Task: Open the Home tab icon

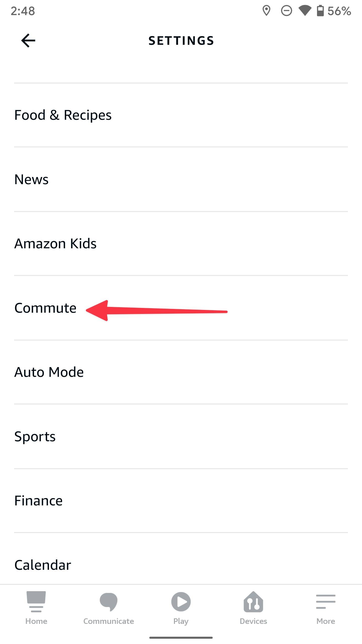Action: [36, 601]
